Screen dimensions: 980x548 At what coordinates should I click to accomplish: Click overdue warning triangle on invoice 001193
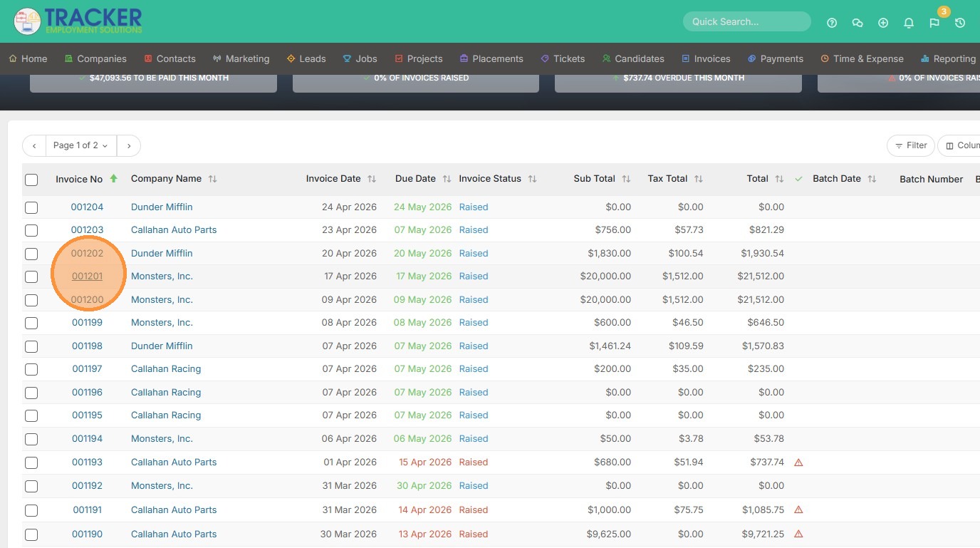click(798, 462)
